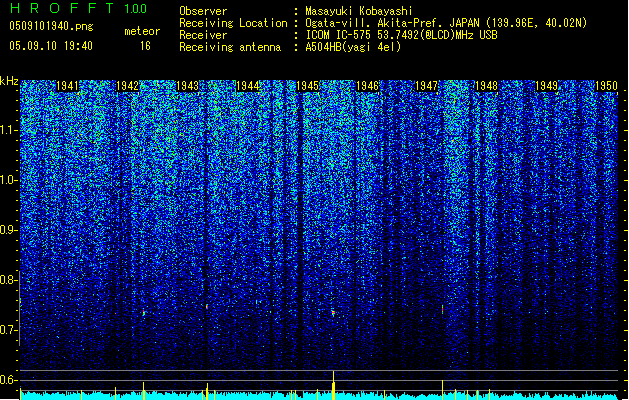Click the 1949 time marker
Image resolution: width=629 pixels, height=400 pixels.
pos(546,86)
